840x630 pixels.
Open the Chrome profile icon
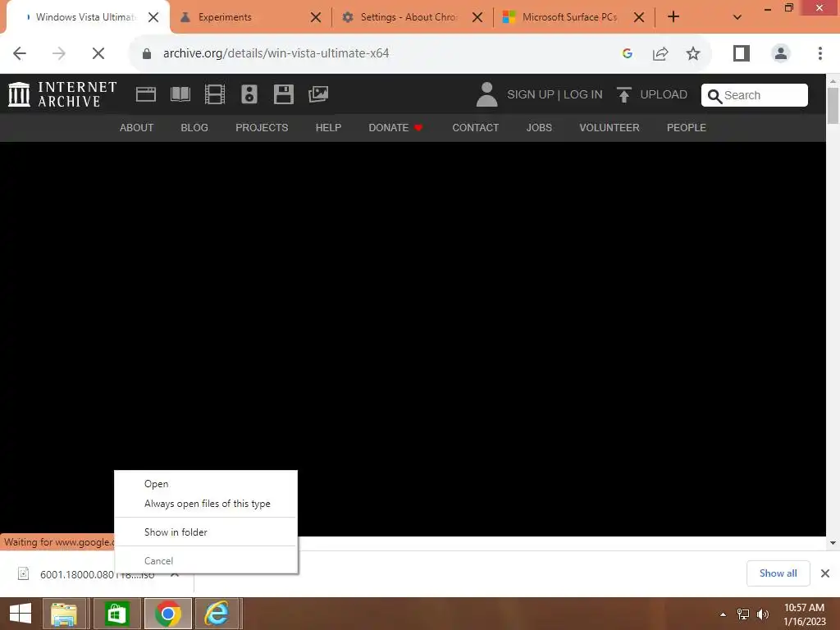click(781, 53)
